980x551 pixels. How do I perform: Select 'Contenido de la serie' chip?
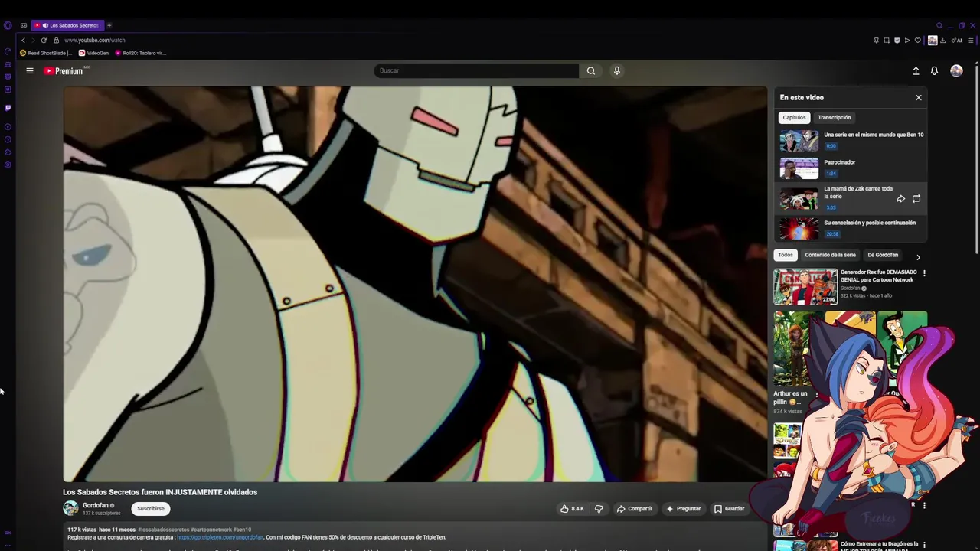click(x=830, y=255)
